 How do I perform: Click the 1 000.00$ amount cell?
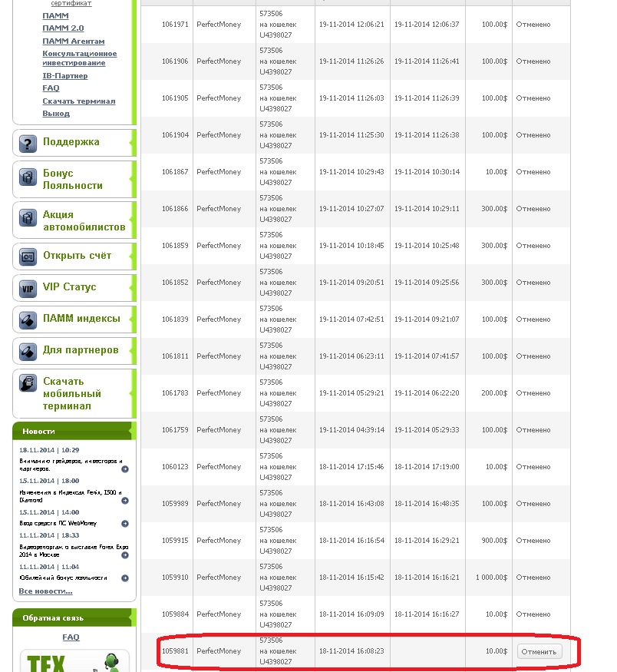coord(492,578)
